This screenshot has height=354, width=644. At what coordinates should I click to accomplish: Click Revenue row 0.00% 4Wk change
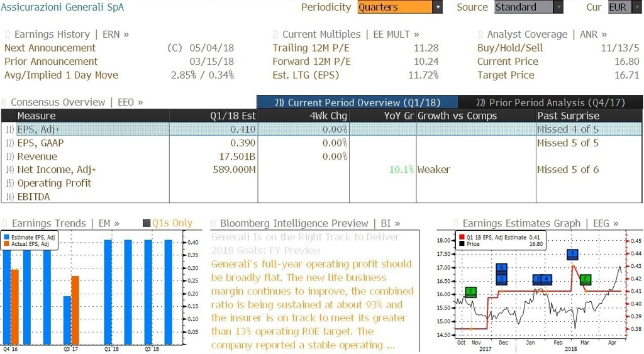(335, 157)
